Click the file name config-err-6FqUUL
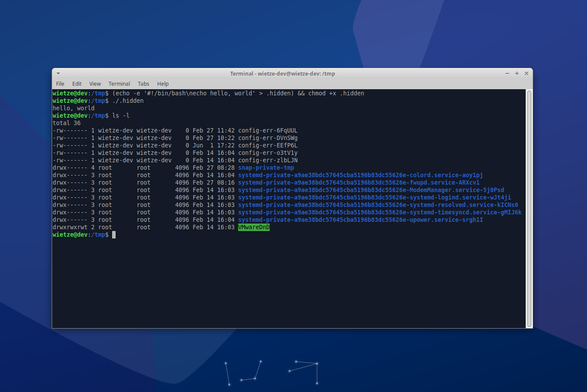Screen dimensions: 587x392 268,131
